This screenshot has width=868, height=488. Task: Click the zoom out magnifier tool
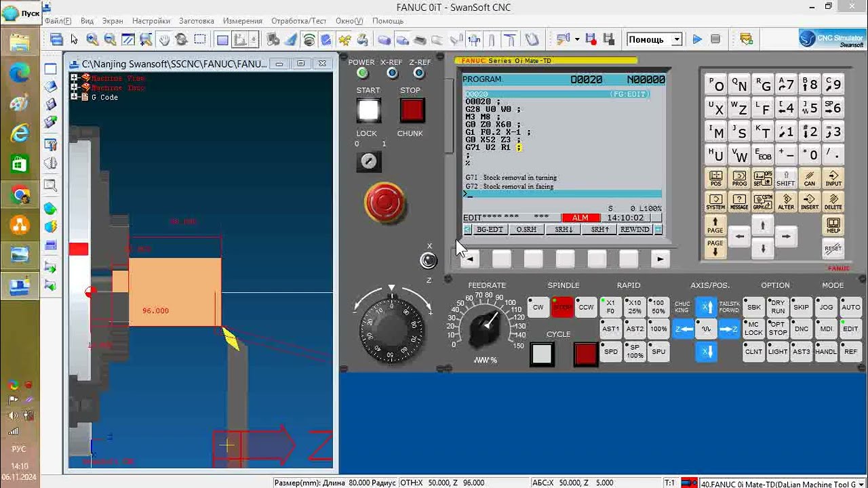coord(110,39)
